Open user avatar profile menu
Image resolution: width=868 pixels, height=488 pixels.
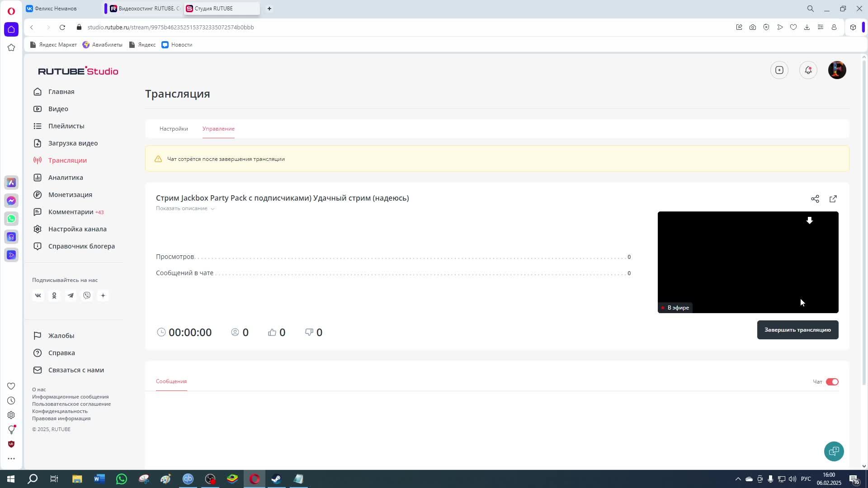[x=837, y=70]
